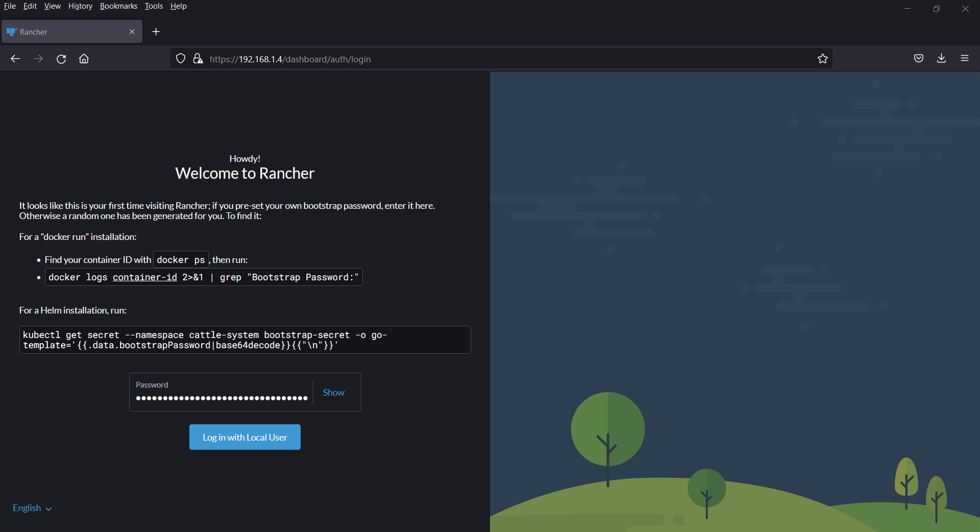
Task: Close the browser window
Action: pos(965,9)
